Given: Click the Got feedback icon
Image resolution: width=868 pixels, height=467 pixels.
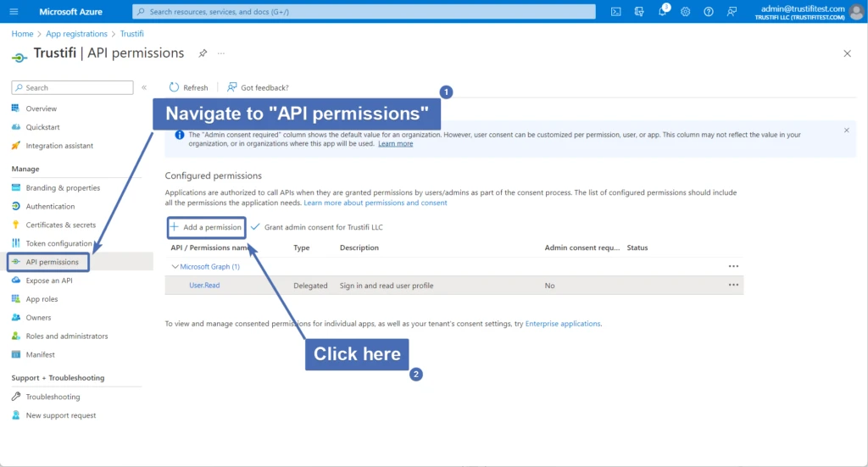Looking at the screenshot, I should coord(232,87).
